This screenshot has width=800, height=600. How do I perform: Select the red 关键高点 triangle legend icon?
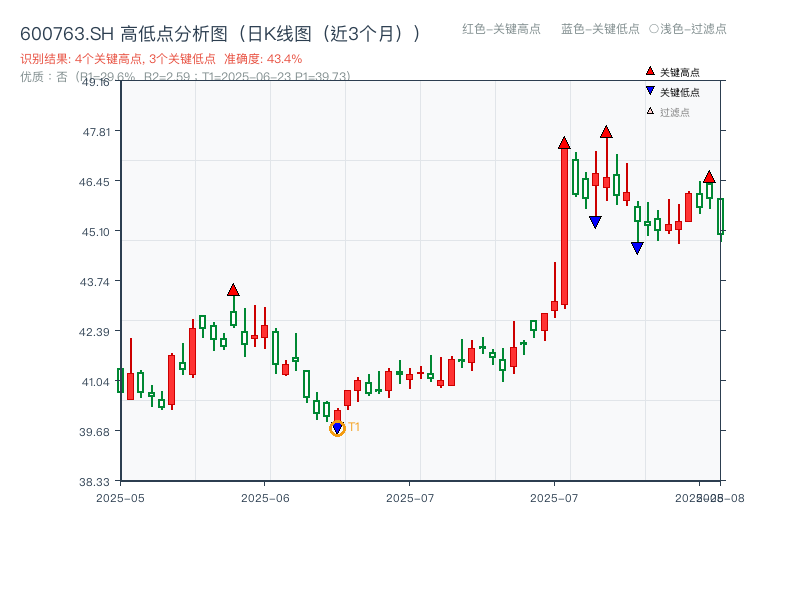648,71
